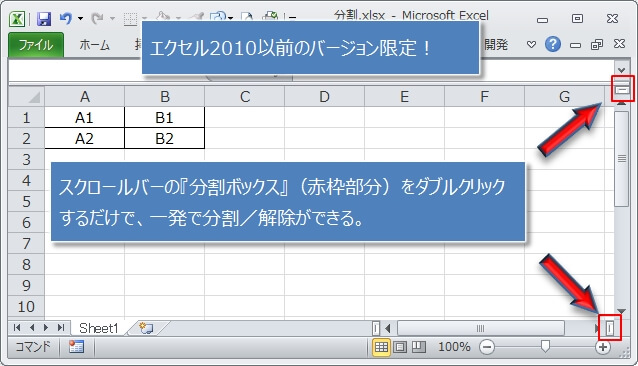Activate the Sheet1 tab

(98, 328)
